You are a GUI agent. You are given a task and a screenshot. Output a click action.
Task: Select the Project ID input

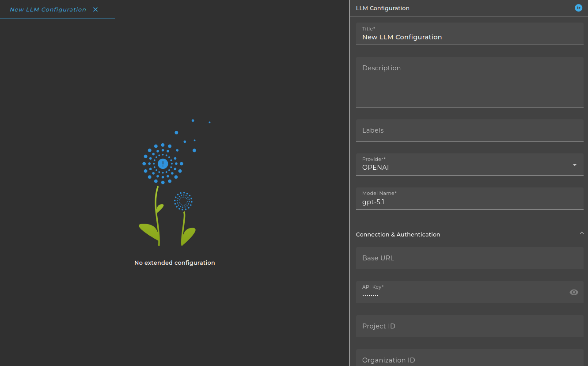pyautogui.click(x=470, y=326)
